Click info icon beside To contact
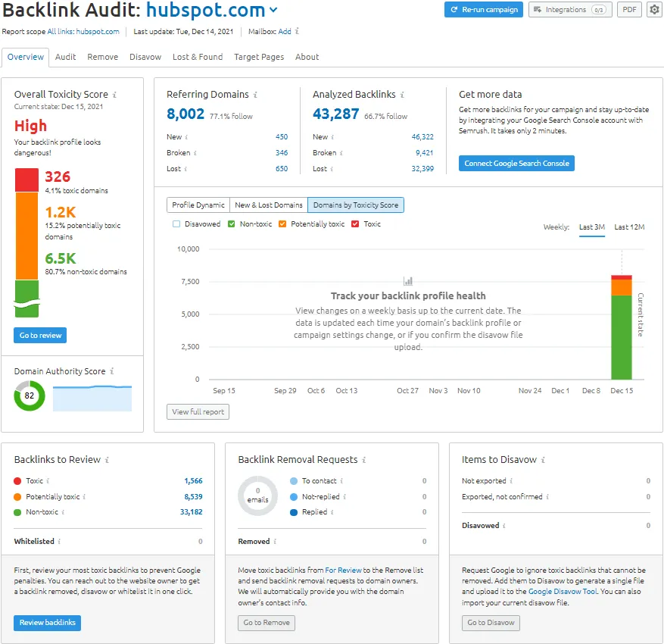This screenshot has height=644, width=664. pyautogui.click(x=341, y=481)
